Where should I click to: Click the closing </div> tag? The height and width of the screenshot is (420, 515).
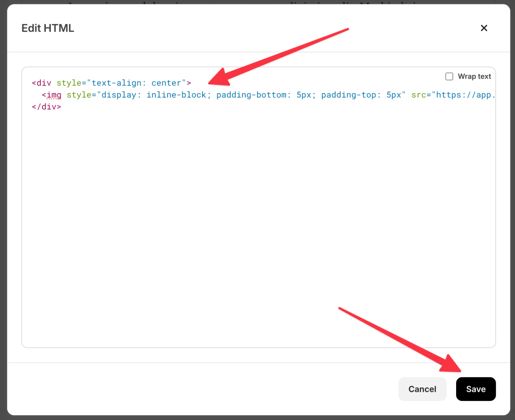point(46,107)
